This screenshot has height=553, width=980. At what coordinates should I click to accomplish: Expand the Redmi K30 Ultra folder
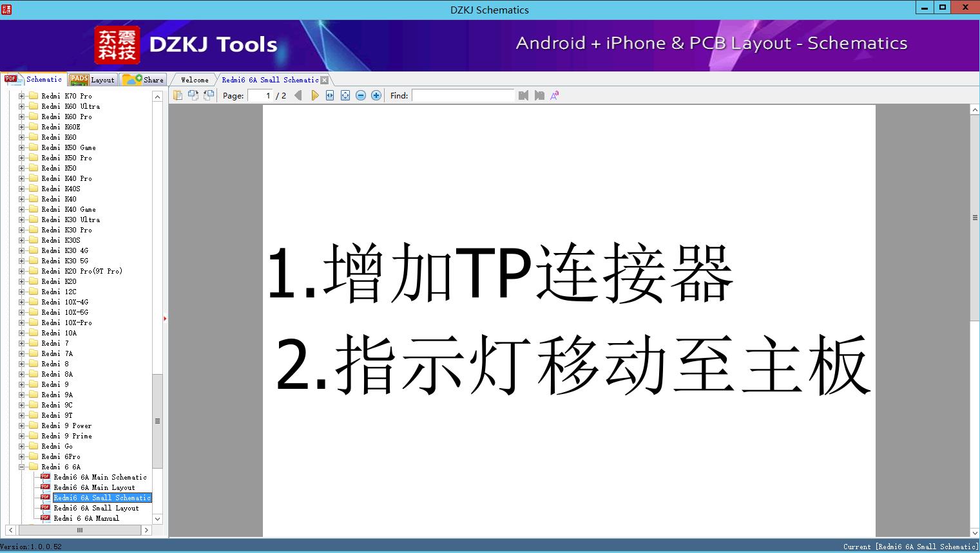[x=21, y=220]
